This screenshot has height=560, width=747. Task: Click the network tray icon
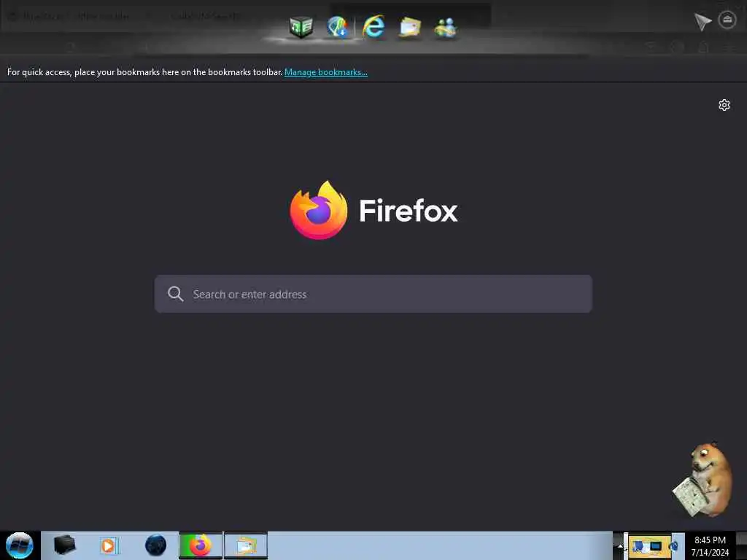coord(638,545)
